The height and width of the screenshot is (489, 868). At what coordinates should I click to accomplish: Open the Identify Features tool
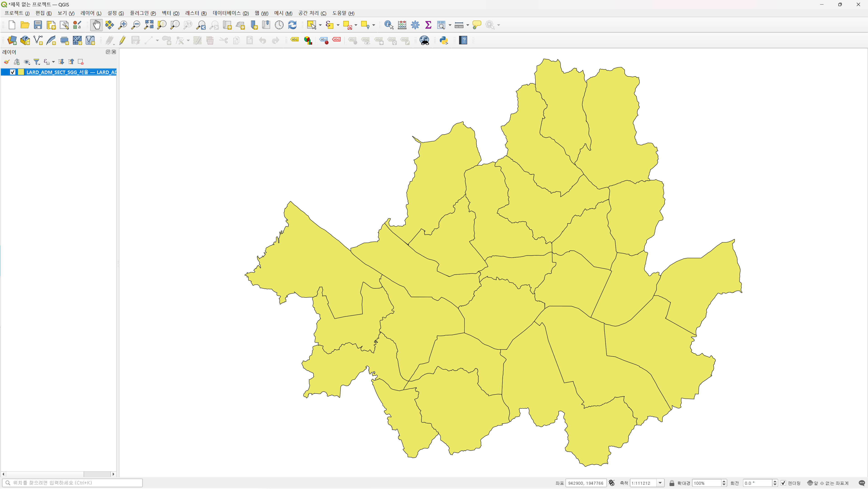(x=389, y=25)
